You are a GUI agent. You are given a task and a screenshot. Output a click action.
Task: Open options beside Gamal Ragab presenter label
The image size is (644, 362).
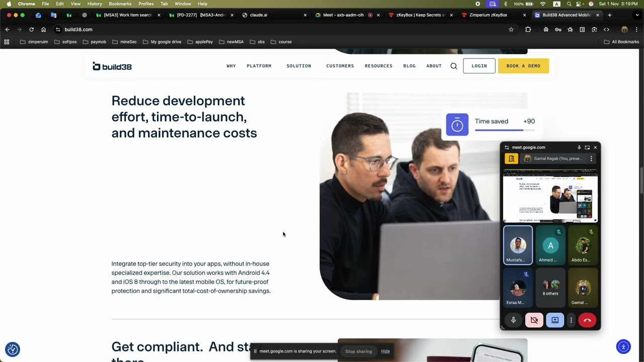[591, 158]
